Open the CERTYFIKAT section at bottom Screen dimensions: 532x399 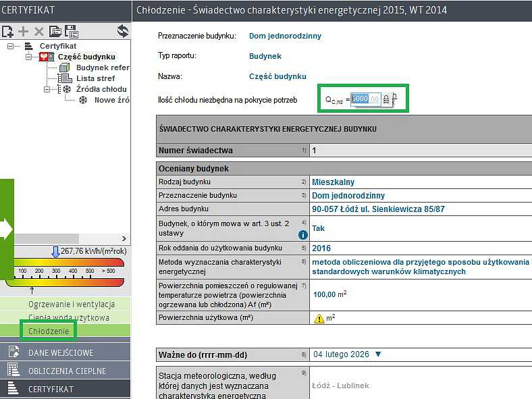point(65,389)
